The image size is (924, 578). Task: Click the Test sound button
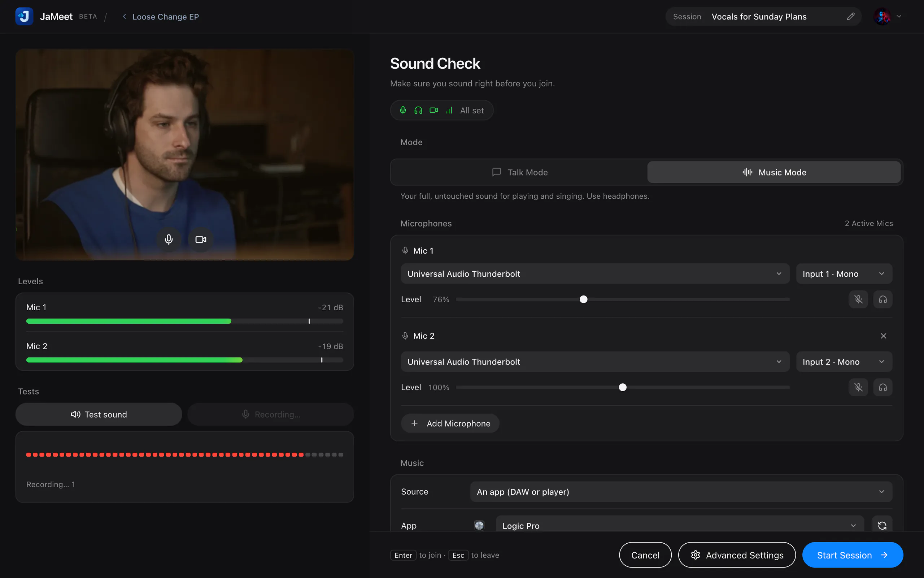99,414
